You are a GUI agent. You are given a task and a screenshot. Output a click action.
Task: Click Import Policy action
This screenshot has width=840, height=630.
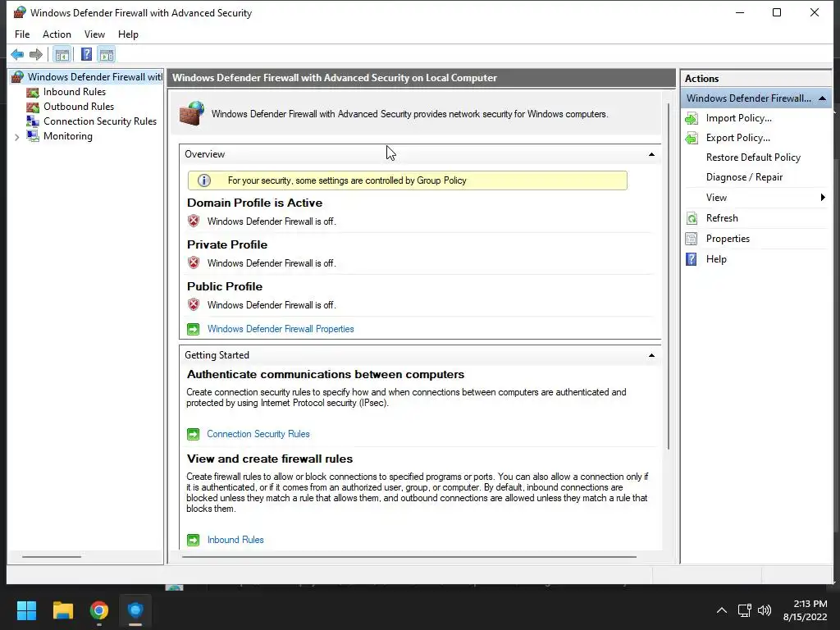739,118
